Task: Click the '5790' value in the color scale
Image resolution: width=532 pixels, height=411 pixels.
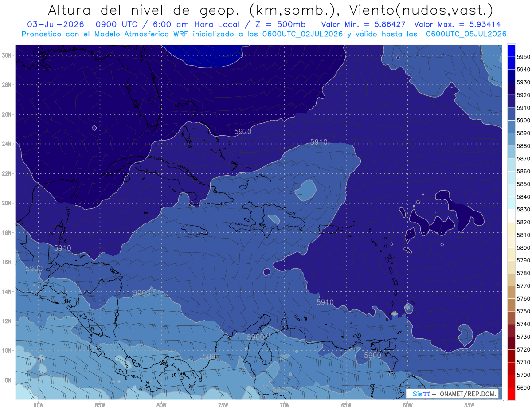Action: click(524, 261)
